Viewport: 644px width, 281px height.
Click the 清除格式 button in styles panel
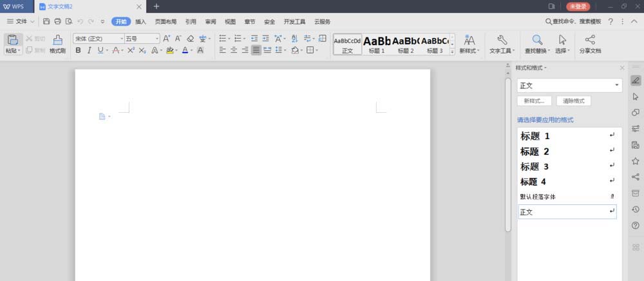click(x=573, y=101)
